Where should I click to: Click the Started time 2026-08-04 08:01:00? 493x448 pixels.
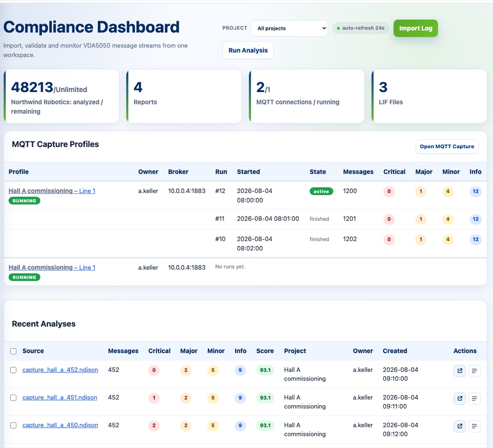(x=268, y=219)
